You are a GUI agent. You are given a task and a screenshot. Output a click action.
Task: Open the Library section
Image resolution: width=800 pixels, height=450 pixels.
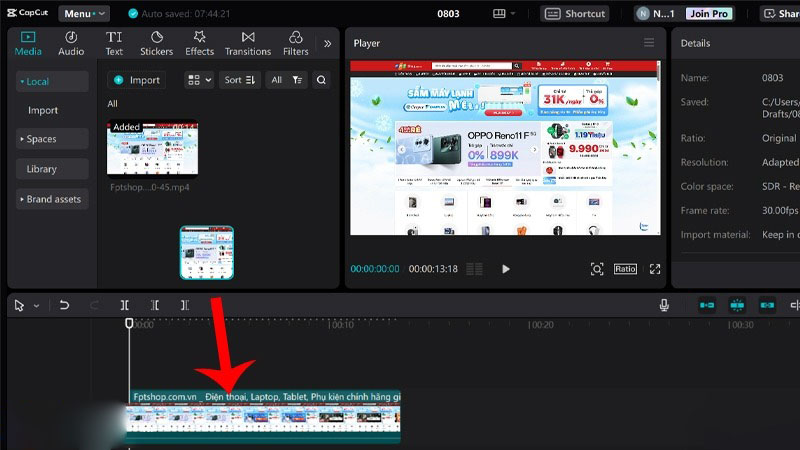pyautogui.click(x=52, y=169)
